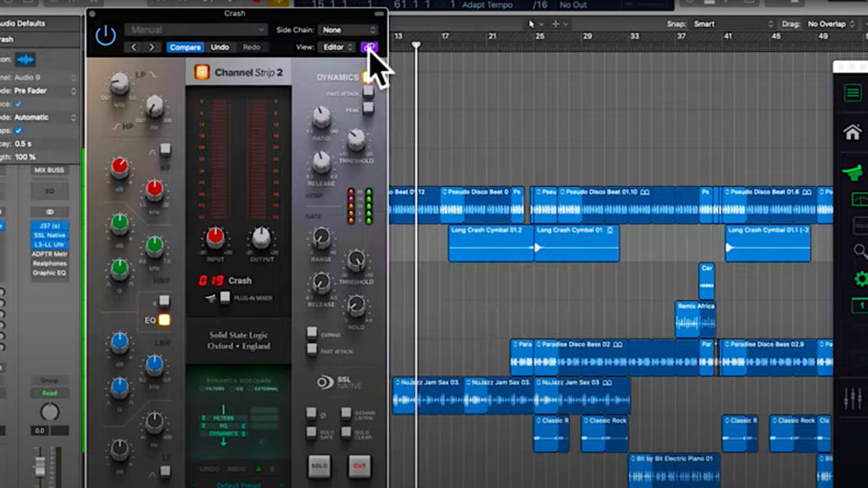Viewport: 868px width, 488px height.
Task: Click the purple link icon in the plugin header
Action: coord(370,47)
